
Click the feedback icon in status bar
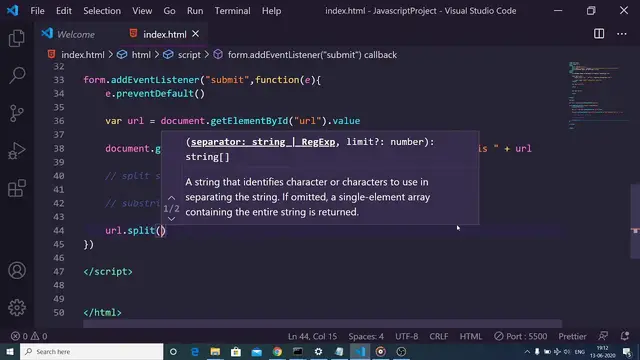[603, 336]
